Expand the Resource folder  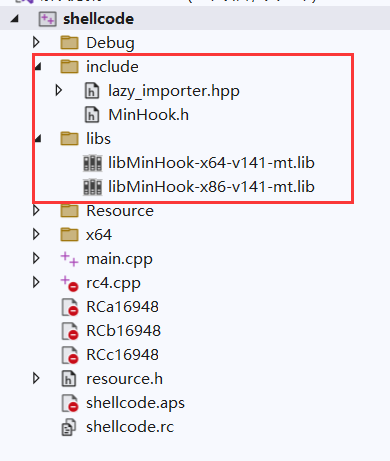tap(36, 210)
